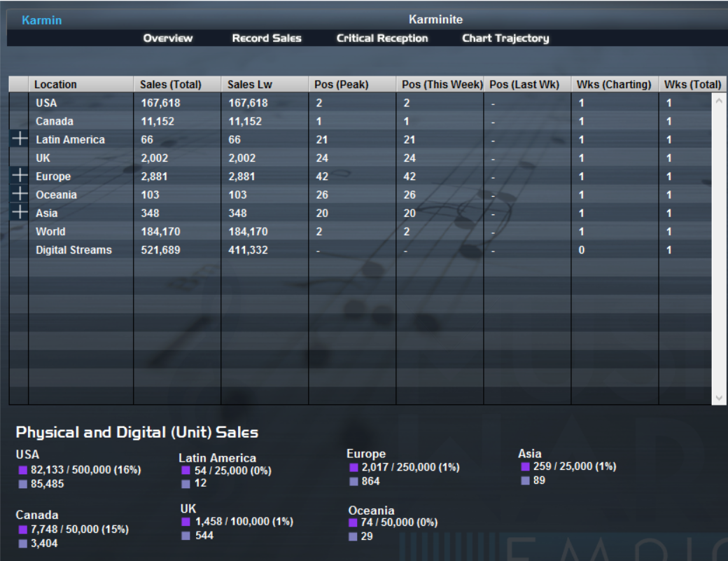Open the Record Sales tab
728x561 pixels.
tap(267, 38)
